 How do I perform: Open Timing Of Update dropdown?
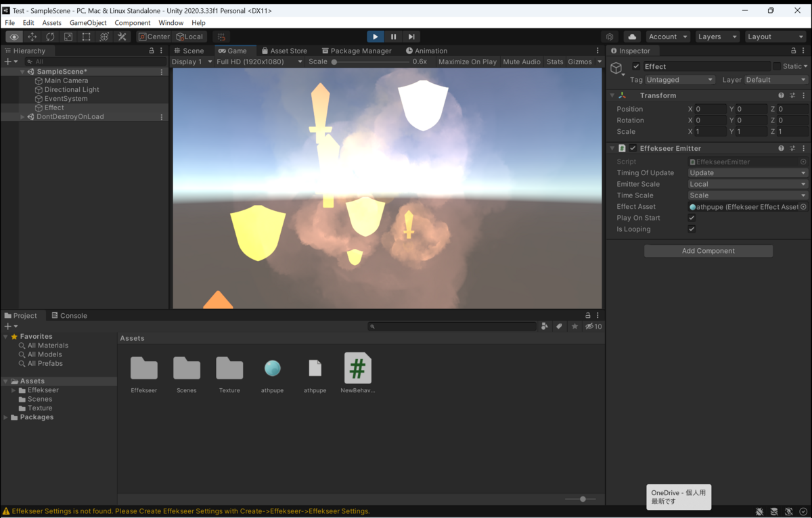748,173
